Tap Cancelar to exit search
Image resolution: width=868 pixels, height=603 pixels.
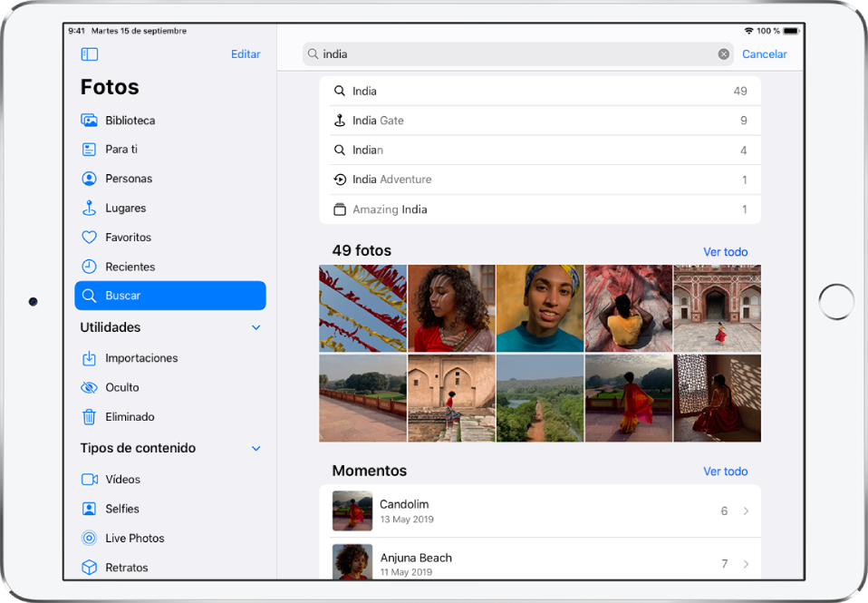point(764,54)
